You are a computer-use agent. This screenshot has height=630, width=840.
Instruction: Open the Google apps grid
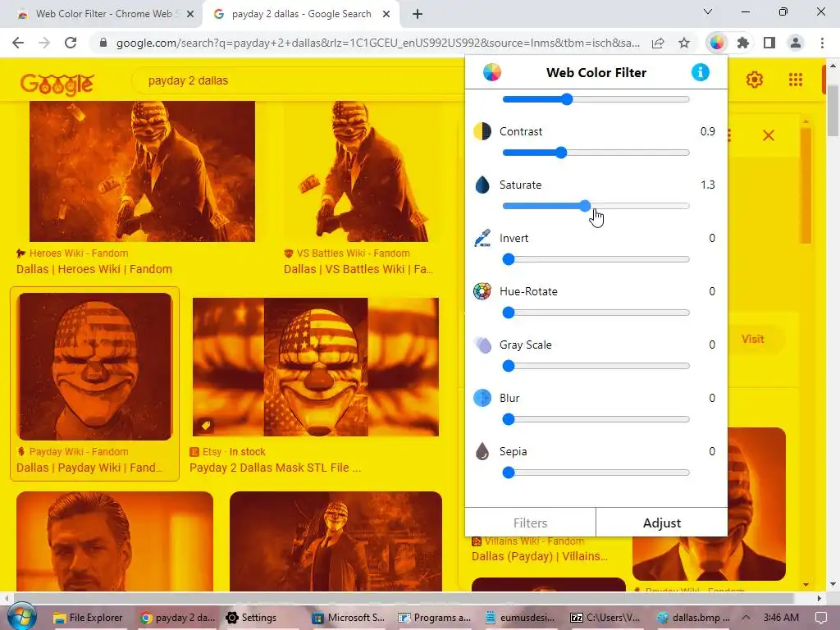796,80
